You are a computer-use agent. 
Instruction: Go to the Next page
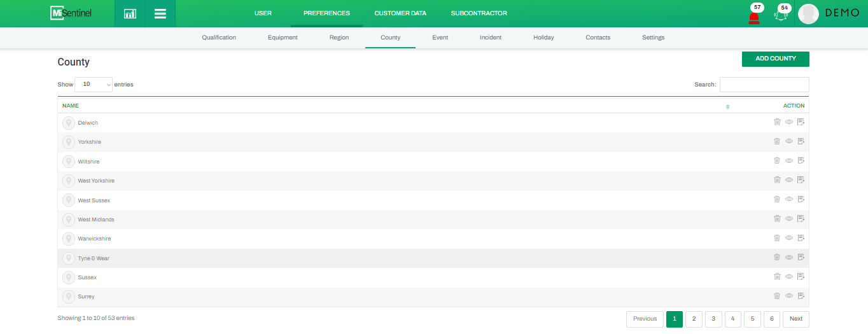coord(795,319)
